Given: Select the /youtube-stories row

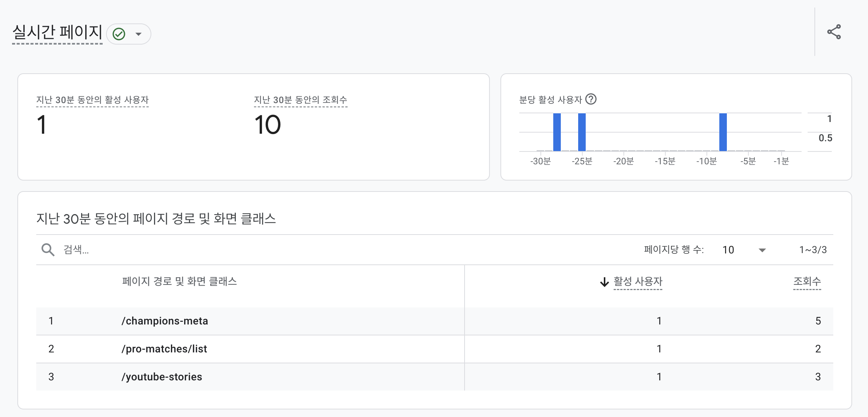Looking at the screenshot, I should coord(162,377).
